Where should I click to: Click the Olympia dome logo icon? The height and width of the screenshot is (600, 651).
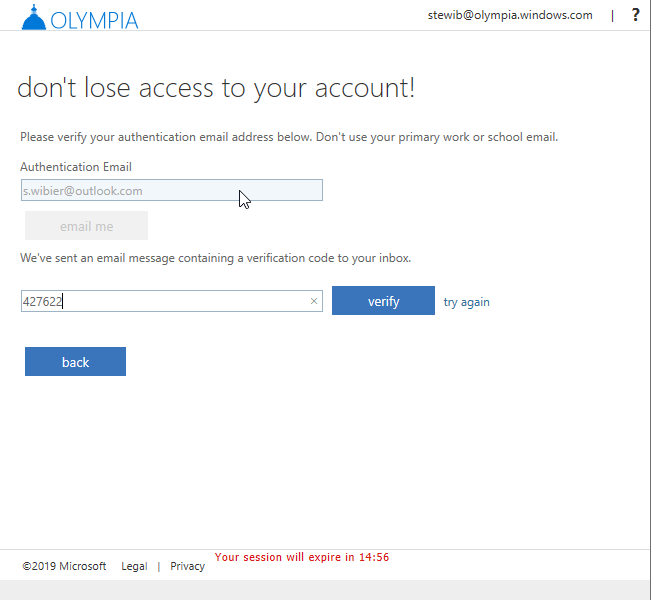33,17
